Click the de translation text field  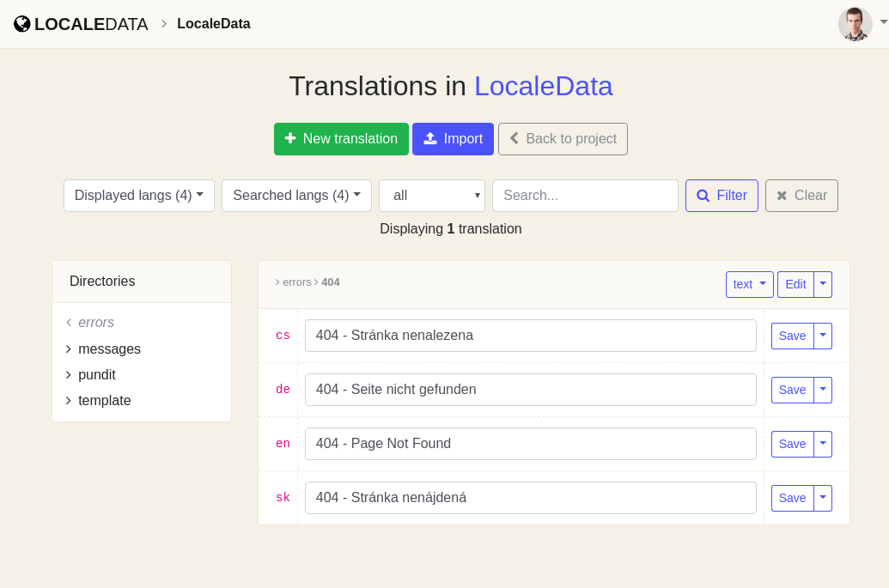[x=531, y=390]
